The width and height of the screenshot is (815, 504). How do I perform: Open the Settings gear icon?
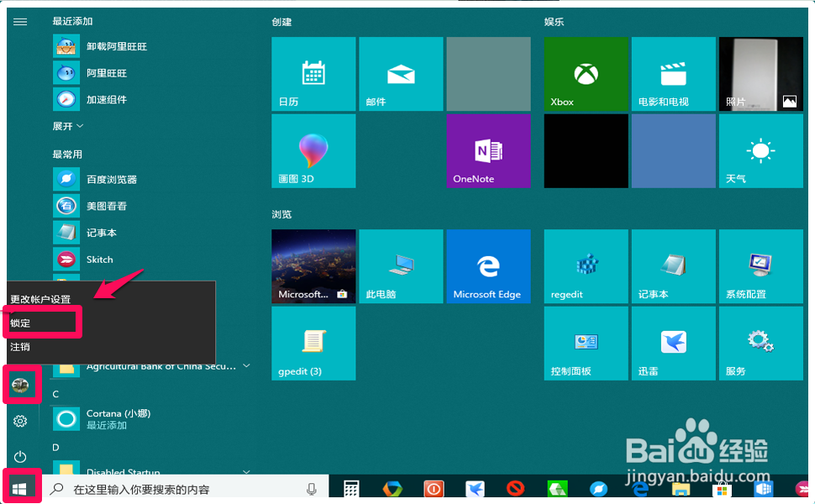point(20,421)
